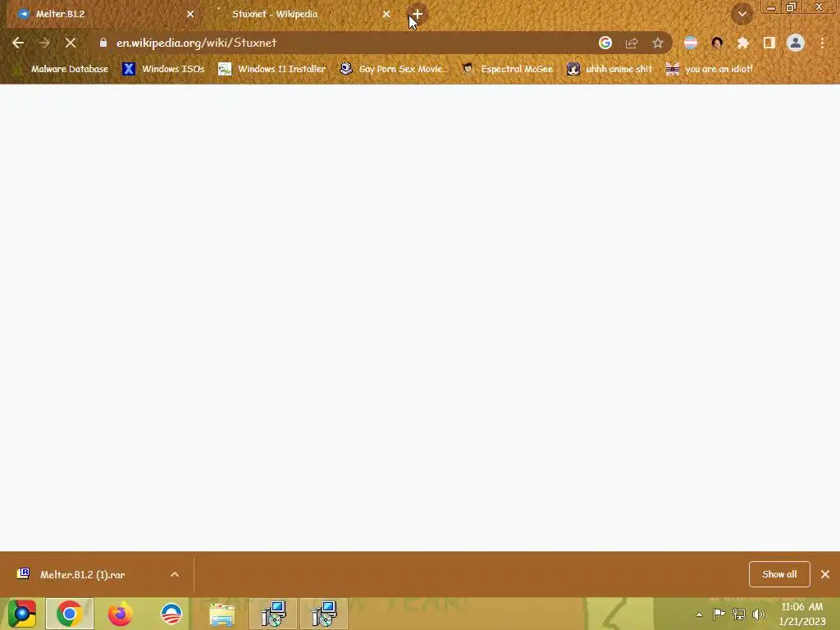
Task: Open Chrome three-dot menu
Action: tap(822, 43)
